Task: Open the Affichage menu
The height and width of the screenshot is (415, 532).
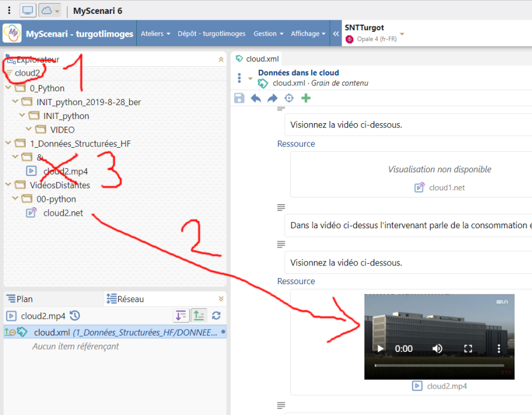Action: click(x=308, y=34)
